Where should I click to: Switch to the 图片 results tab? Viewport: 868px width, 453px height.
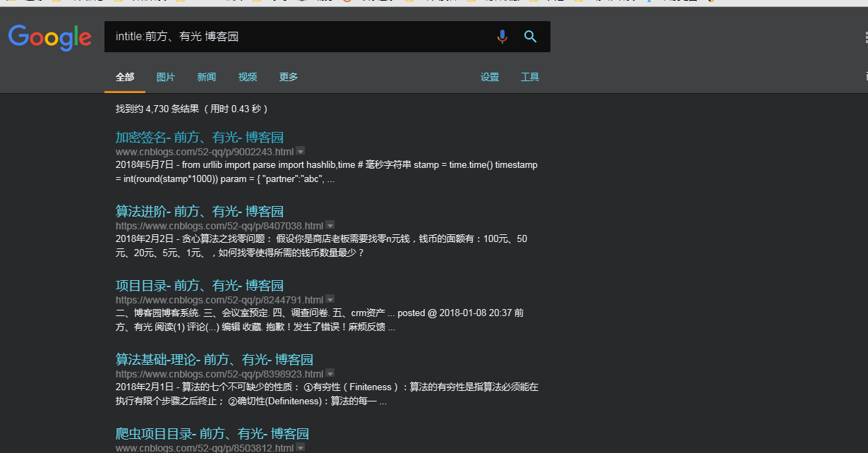pos(166,77)
